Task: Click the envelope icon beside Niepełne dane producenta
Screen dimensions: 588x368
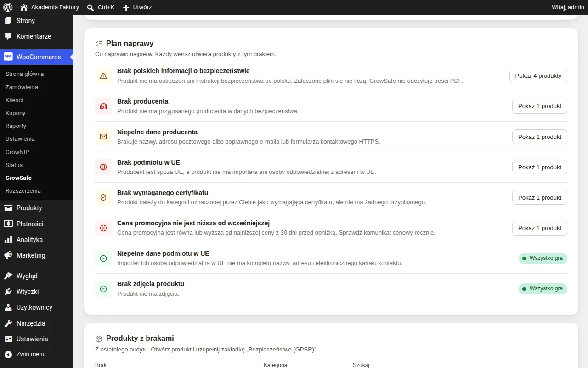Action: (103, 137)
